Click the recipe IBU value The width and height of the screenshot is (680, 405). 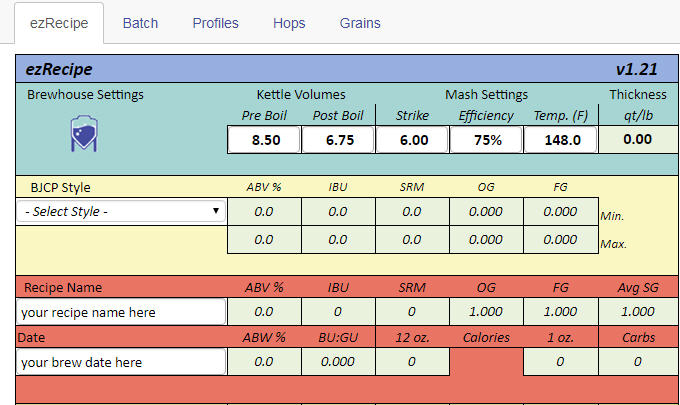(338, 311)
